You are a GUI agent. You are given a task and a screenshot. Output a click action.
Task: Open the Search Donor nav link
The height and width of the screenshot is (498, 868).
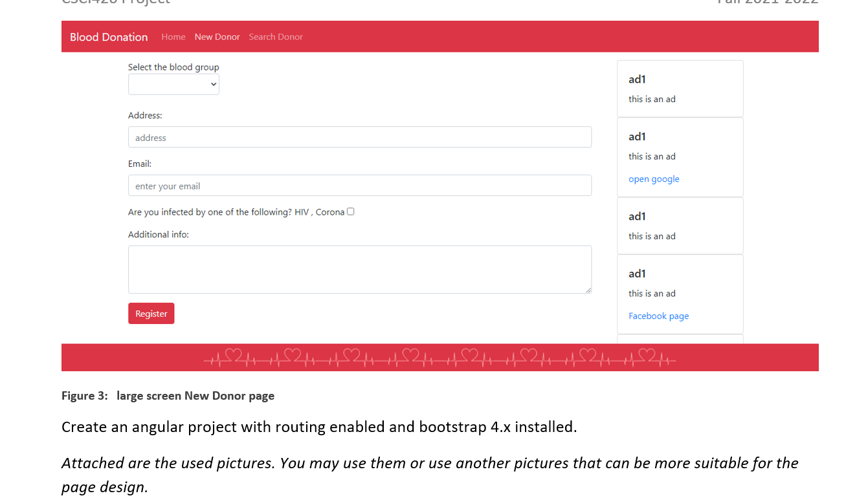pyautogui.click(x=276, y=37)
